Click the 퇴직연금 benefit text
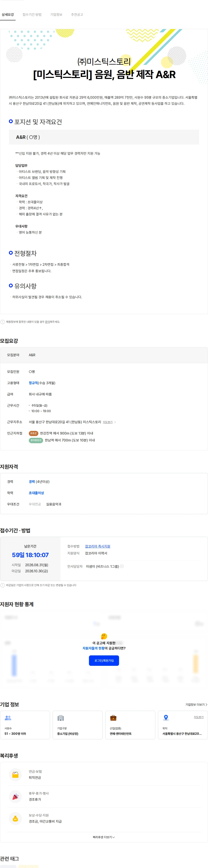 click(x=35, y=777)
